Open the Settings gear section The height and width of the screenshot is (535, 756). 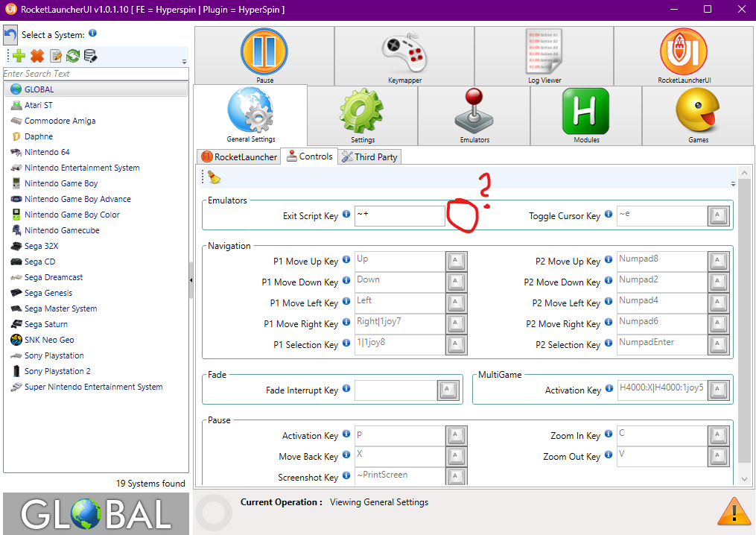(x=363, y=116)
